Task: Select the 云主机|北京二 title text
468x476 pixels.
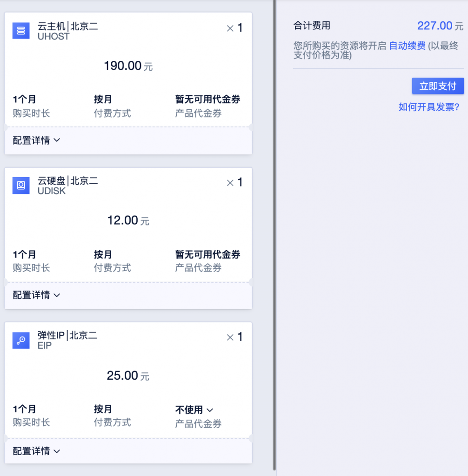Action: pyautogui.click(x=68, y=26)
